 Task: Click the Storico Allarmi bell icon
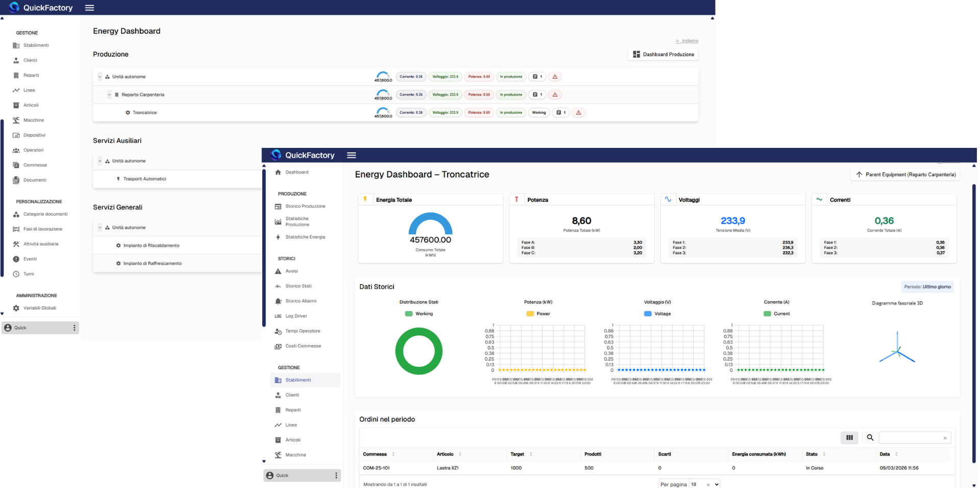coord(278,301)
